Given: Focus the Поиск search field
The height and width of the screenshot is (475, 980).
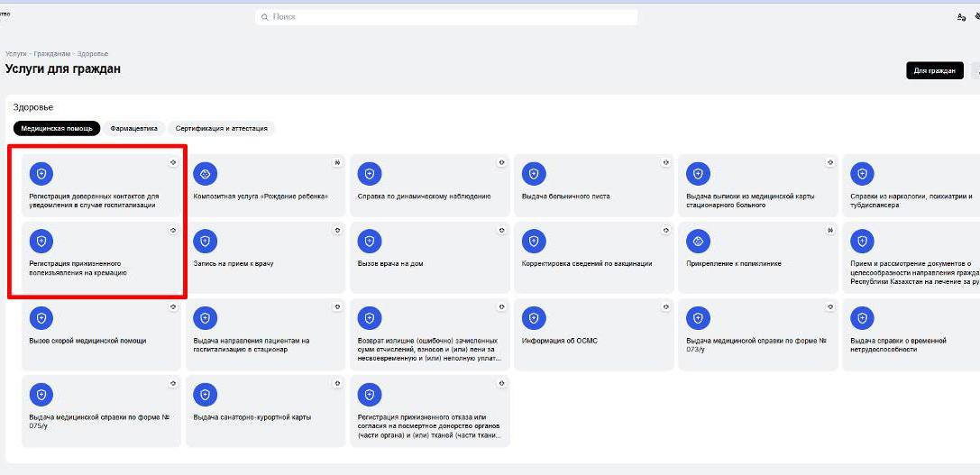Looking at the screenshot, I should point(446,17).
